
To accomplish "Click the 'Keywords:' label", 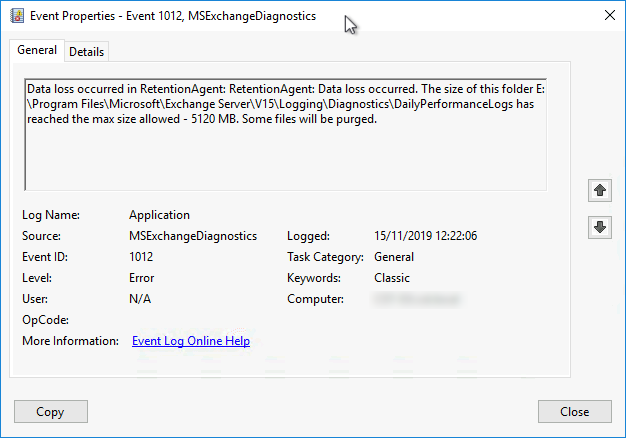I will [x=314, y=278].
